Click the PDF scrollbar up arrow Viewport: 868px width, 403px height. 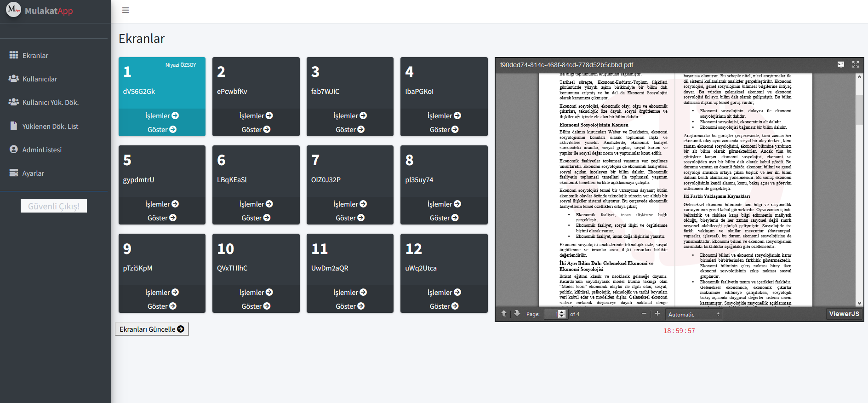[859, 77]
